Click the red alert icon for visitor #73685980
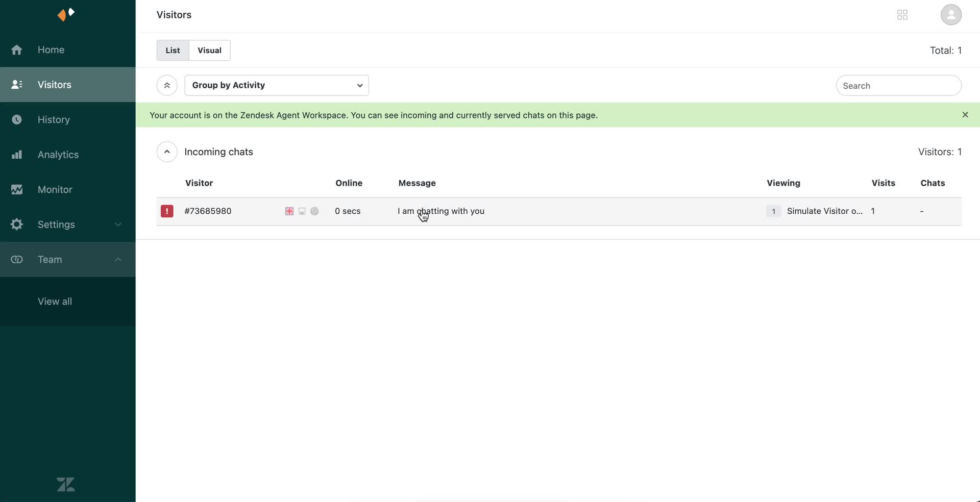980x502 pixels. [167, 211]
